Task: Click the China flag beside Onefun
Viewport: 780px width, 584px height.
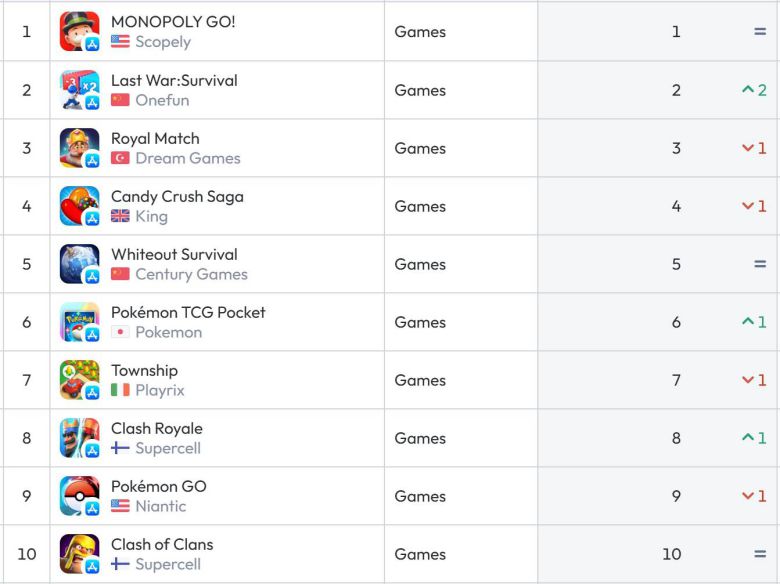Action: point(120,100)
